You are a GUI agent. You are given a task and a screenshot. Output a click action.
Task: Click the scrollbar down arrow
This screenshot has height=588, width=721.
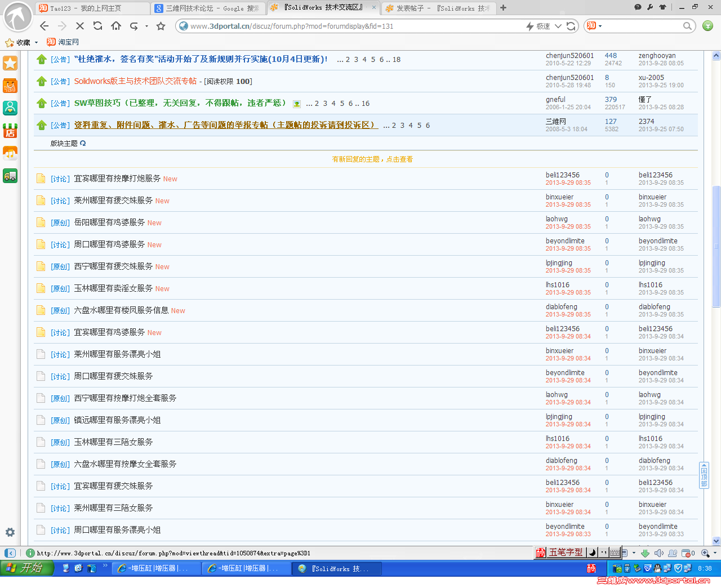tap(716, 541)
